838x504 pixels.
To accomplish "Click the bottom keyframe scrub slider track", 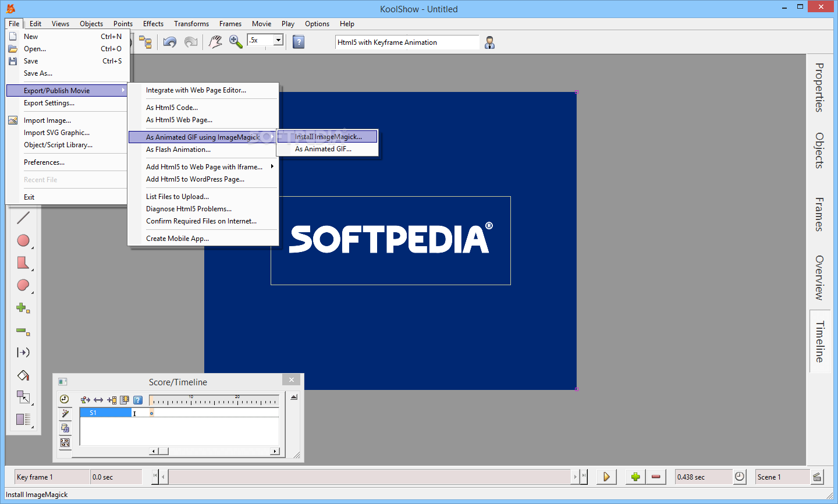I will [x=370, y=477].
